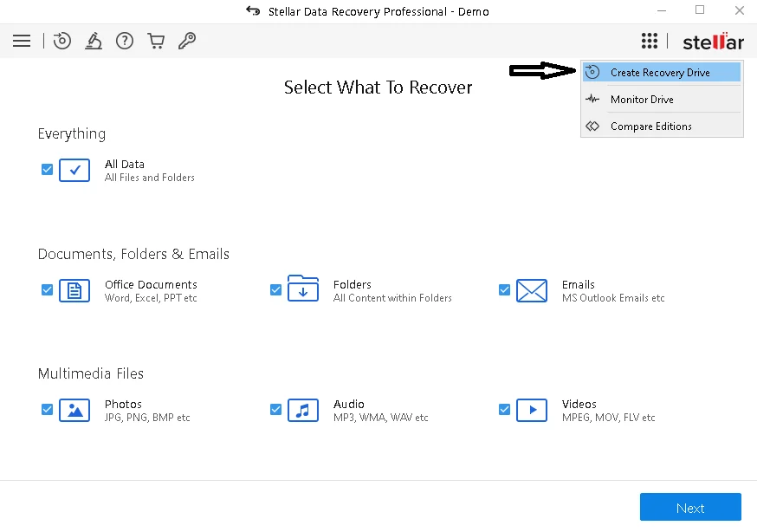Toggle the Emails checkbox
The height and width of the screenshot is (532, 757).
click(504, 289)
